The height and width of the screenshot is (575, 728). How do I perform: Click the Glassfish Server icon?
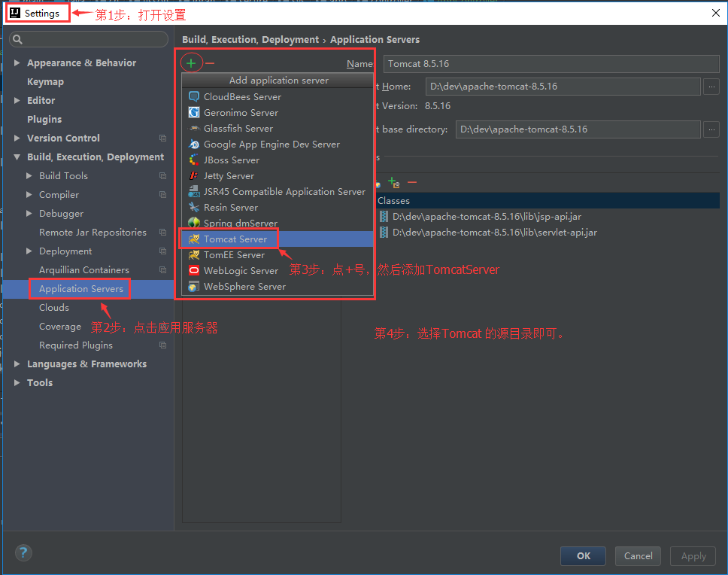193,128
